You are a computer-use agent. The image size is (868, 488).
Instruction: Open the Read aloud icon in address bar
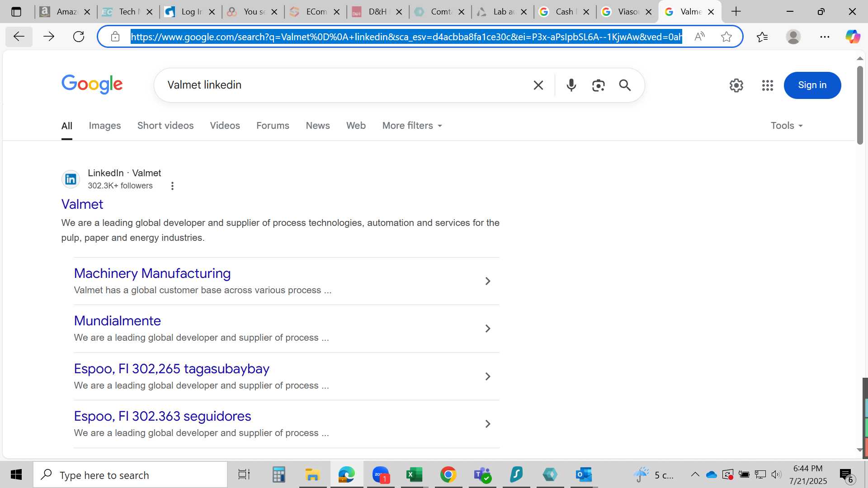[x=699, y=37]
